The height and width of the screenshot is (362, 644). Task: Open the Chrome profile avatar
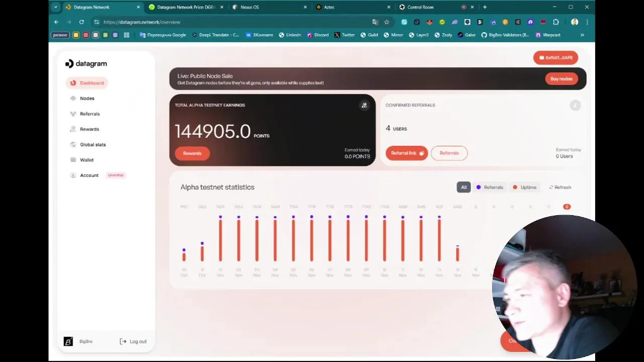point(575,22)
